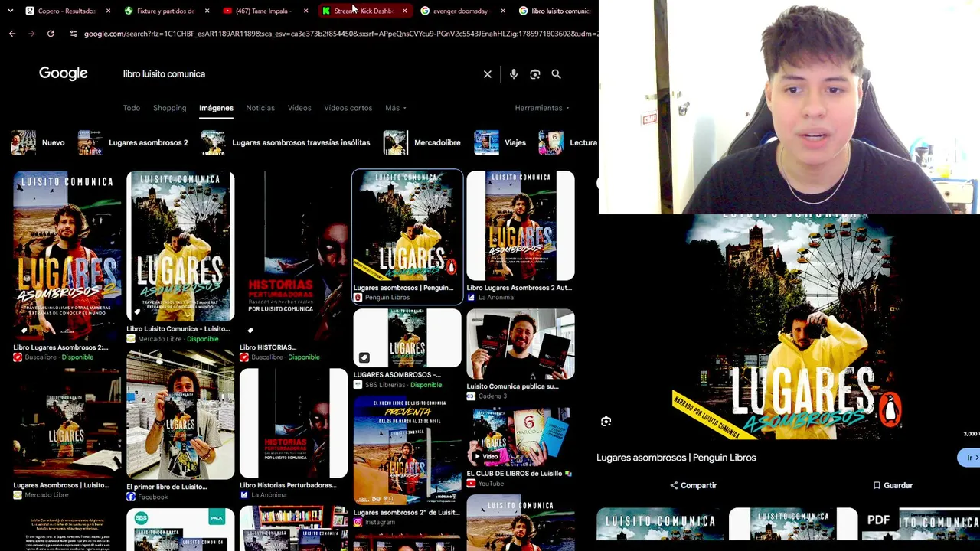Image resolution: width=980 pixels, height=551 pixels.
Task: Select the Videos cortos search tab
Action: (348, 108)
